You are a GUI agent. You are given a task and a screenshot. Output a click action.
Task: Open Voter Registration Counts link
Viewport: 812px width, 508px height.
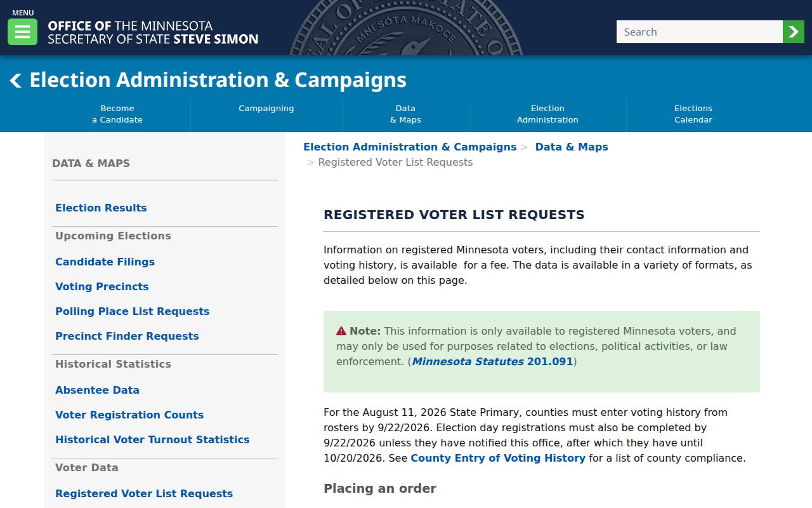pos(129,415)
